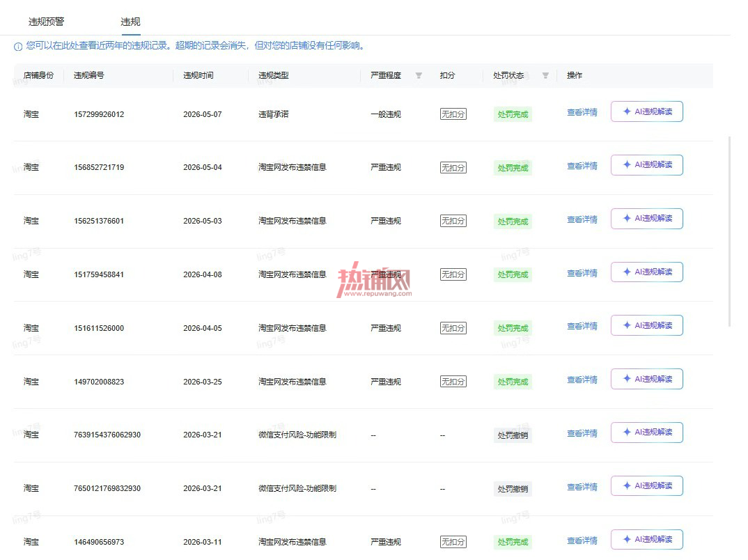Open 查看详情 for violation 157299926012

click(582, 113)
